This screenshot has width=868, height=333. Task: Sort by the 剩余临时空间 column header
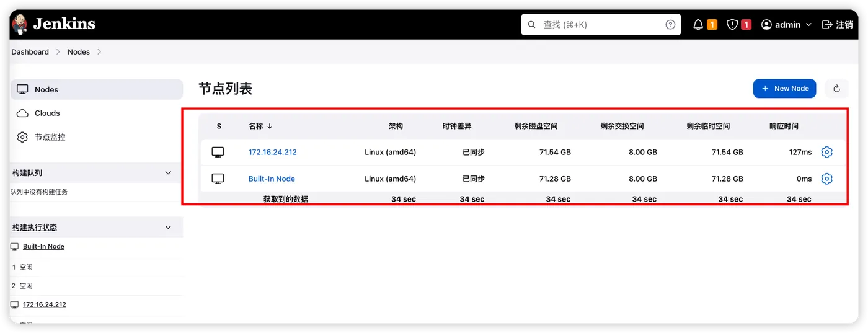709,127
